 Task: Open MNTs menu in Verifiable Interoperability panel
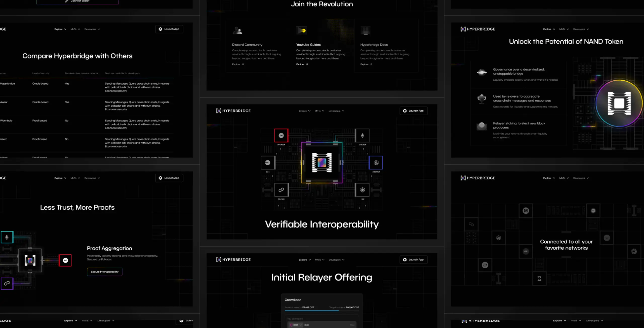(319, 111)
